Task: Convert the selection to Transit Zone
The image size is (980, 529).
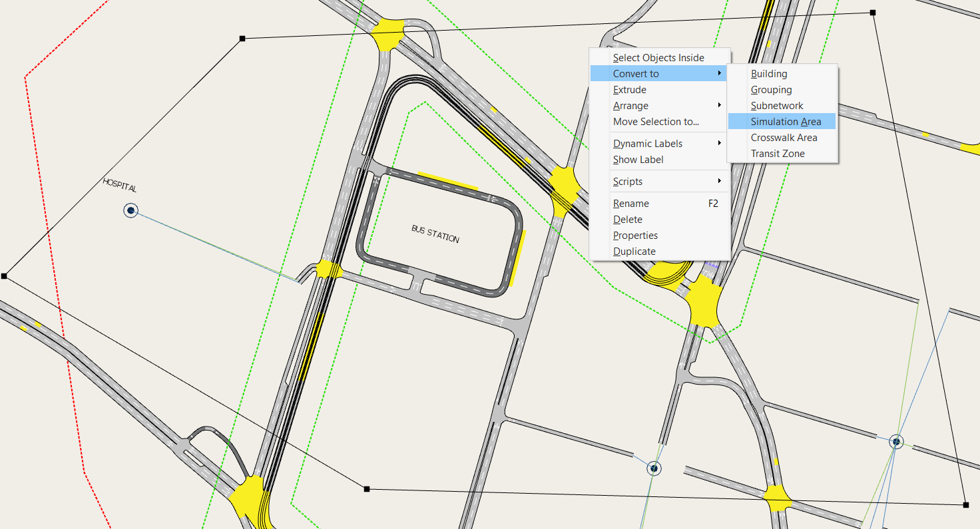Action: [x=777, y=153]
